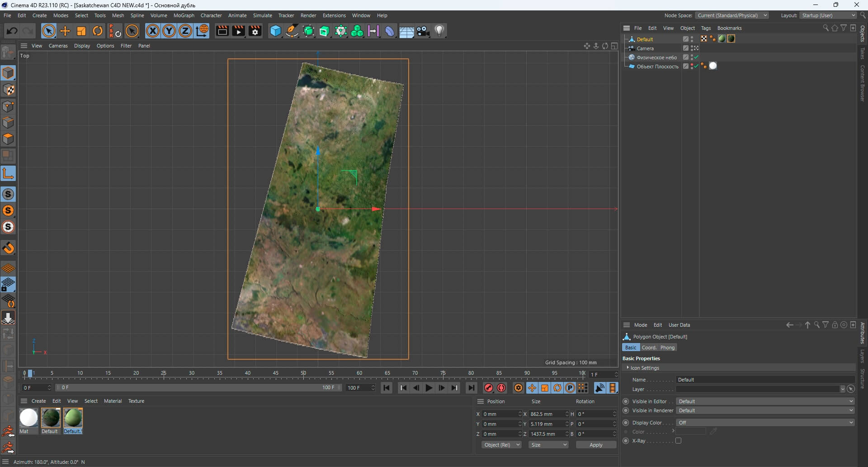868x467 pixels.
Task: Enable Axis mode L-shaped icon
Action: 8,173
